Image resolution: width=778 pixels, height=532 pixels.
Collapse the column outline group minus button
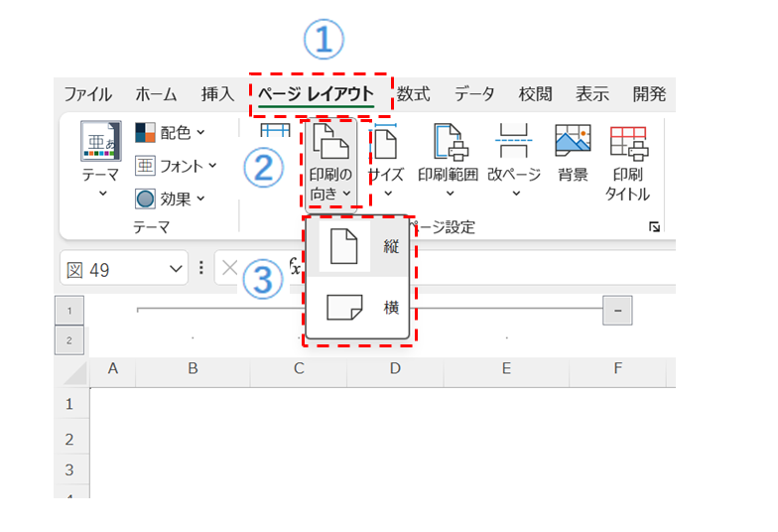tap(617, 311)
